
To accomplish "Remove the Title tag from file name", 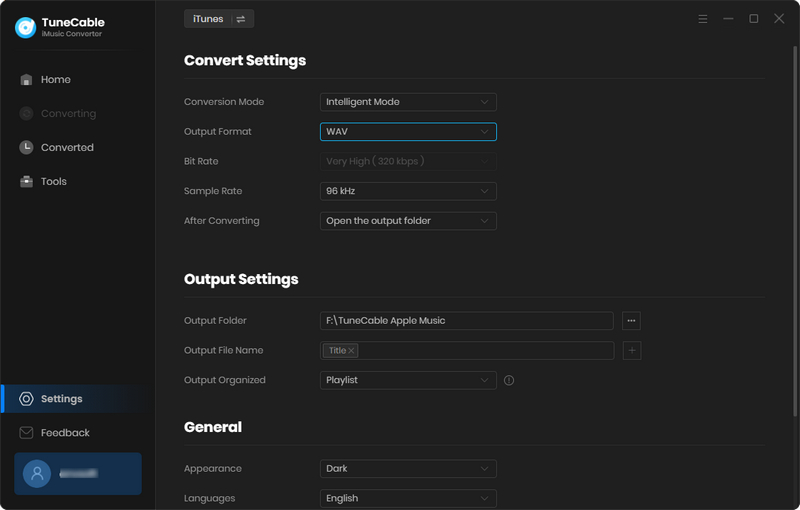I will (x=352, y=350).
